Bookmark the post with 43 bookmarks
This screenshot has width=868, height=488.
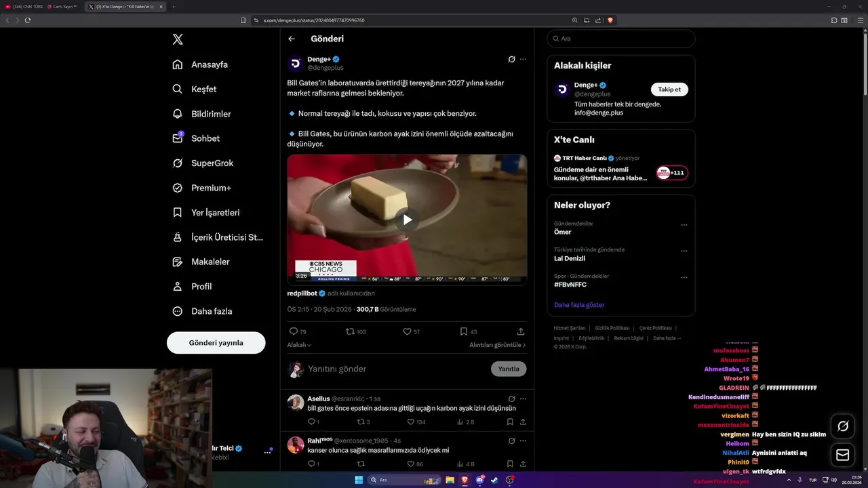coord(469,331)
